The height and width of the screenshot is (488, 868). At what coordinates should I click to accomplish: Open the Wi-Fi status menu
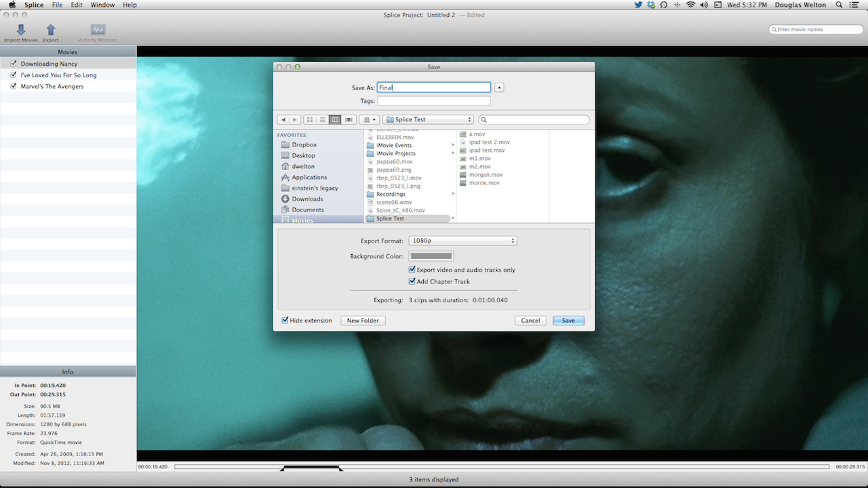click(691, 5)
